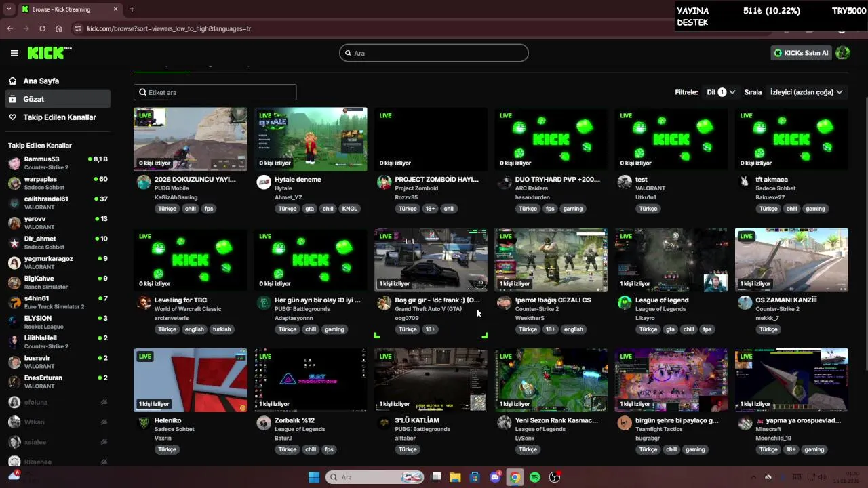Open the 3'LÜ KATLİAM stream thumbnail
Screen dimensions: 868x488
click(x=431, y=380)
